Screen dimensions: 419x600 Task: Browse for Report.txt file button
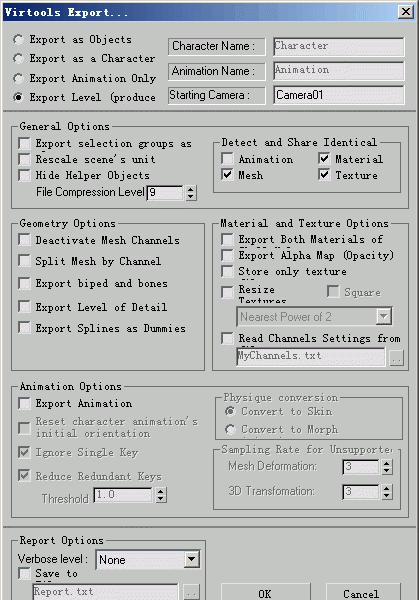pyautogui.click(x=191, y=592)
